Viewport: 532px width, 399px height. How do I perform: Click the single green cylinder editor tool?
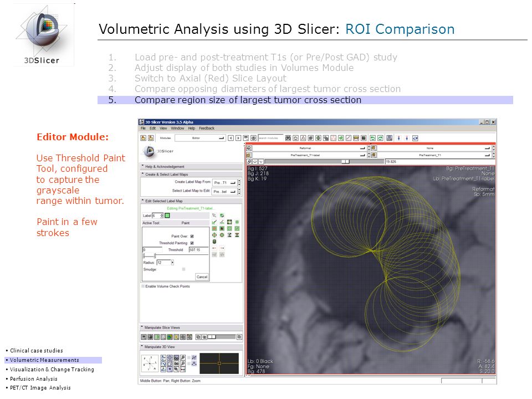click(214, 242)
